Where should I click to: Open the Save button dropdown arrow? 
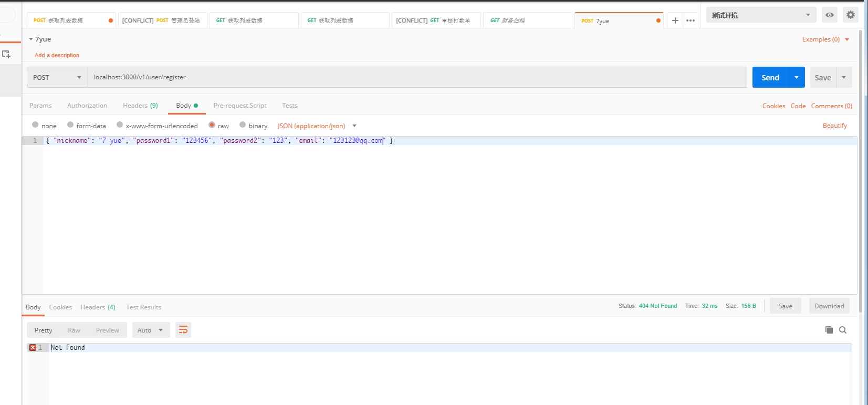pos(844,77)
